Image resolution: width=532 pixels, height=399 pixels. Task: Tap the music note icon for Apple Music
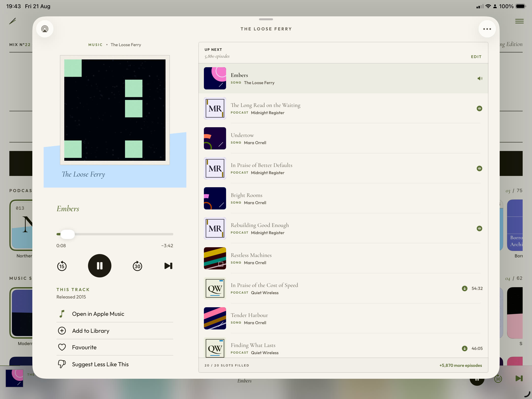62,314
